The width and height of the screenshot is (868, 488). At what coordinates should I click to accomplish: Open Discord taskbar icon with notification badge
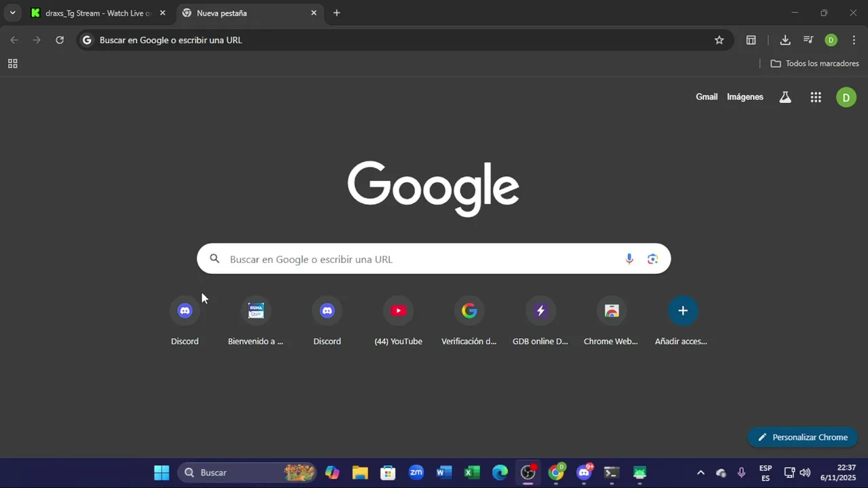pos(584,472)
